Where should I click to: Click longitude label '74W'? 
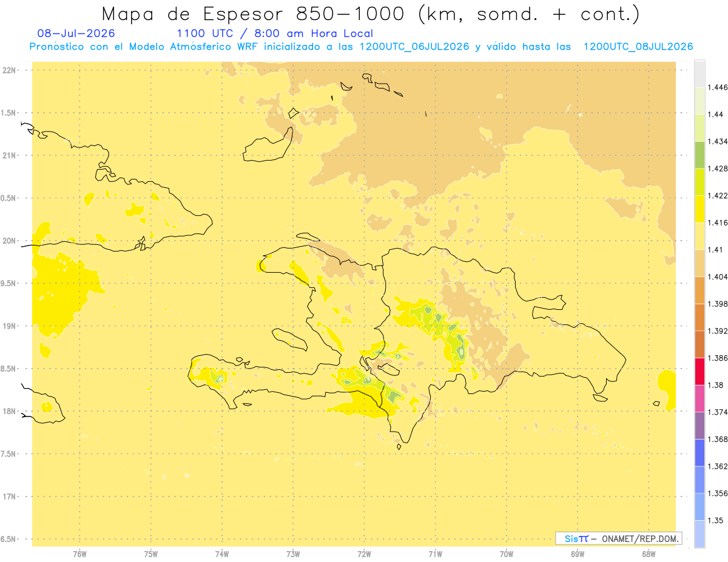[222, 554]
